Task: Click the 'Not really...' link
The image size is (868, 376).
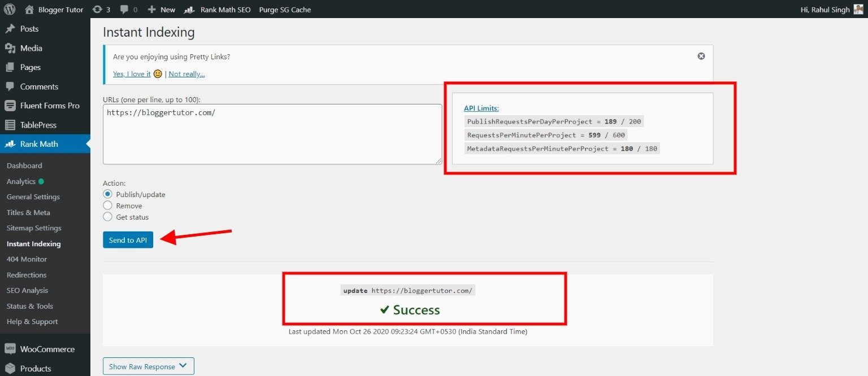Action: click(186, 74)
